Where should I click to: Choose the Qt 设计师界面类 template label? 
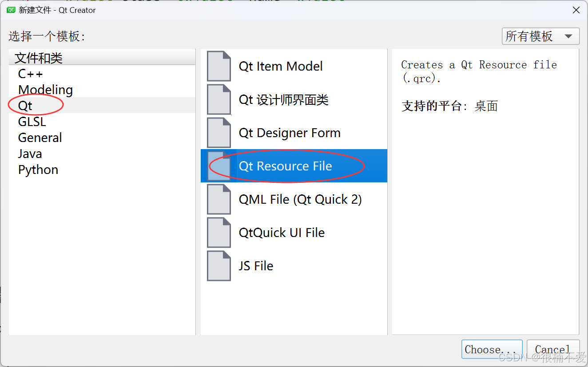tap(283, 99)
